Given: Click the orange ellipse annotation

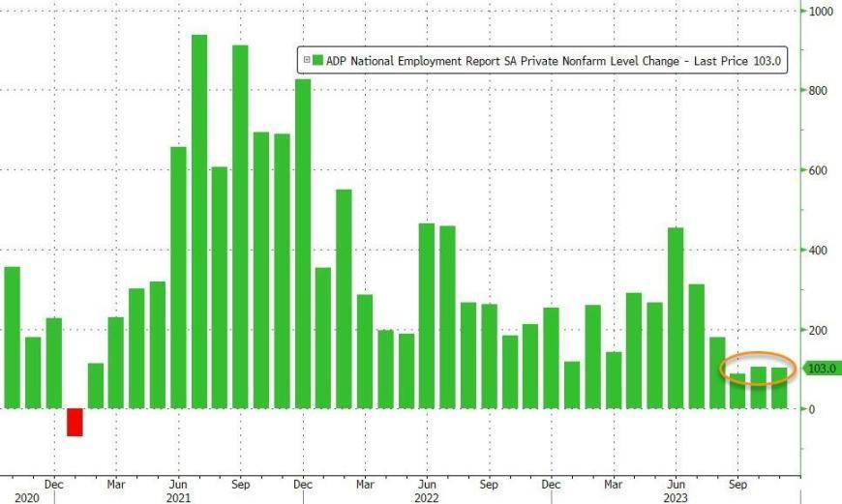Looking at the screenshot, I should click(758, 369).
